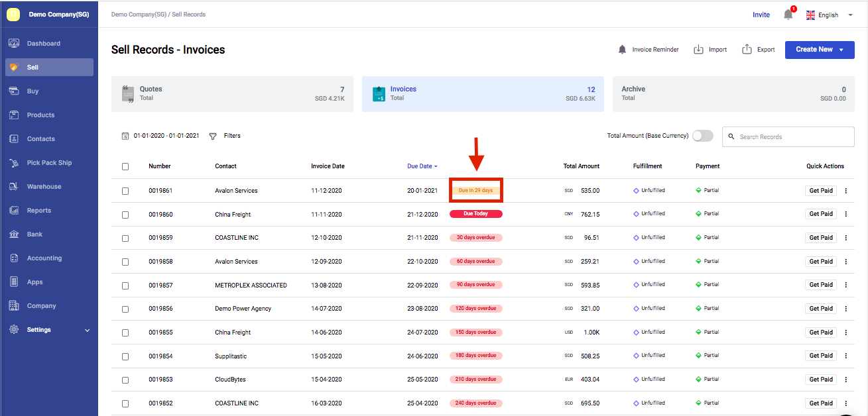868x416 pixels.
Task: Open Contacts sidebar icon
Action: coord(14,139)
